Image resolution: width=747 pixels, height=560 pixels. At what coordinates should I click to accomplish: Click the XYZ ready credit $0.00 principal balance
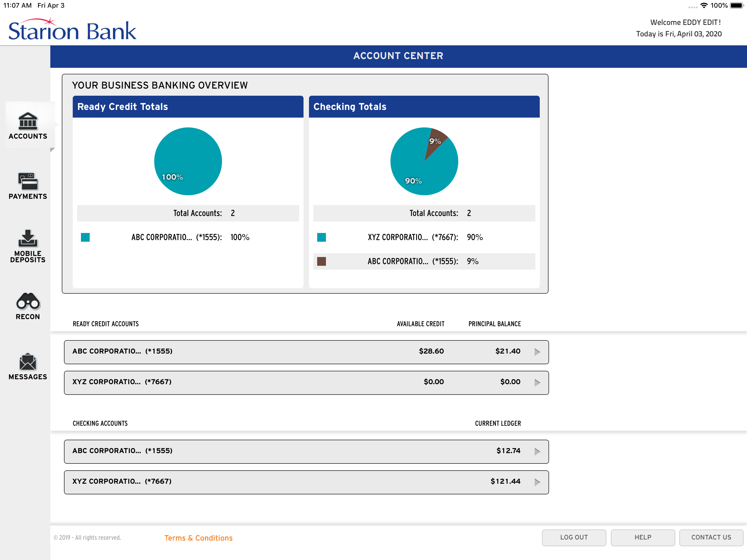coord(510,382)
